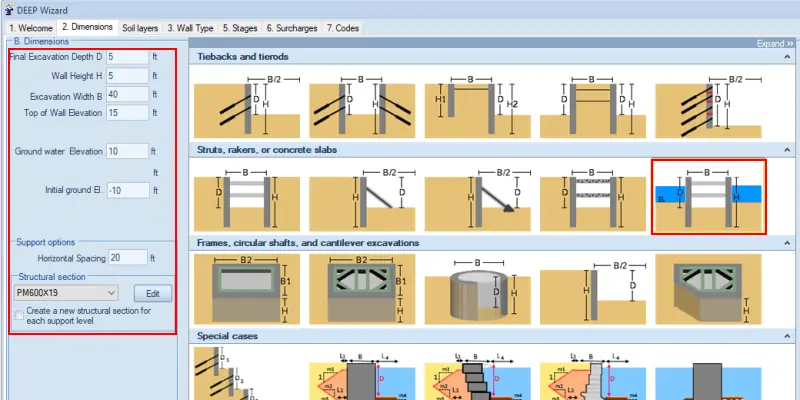Collapse the Frames, circular shafts section
The width and height of the screenshot is (800, 400).
(787, 243)
